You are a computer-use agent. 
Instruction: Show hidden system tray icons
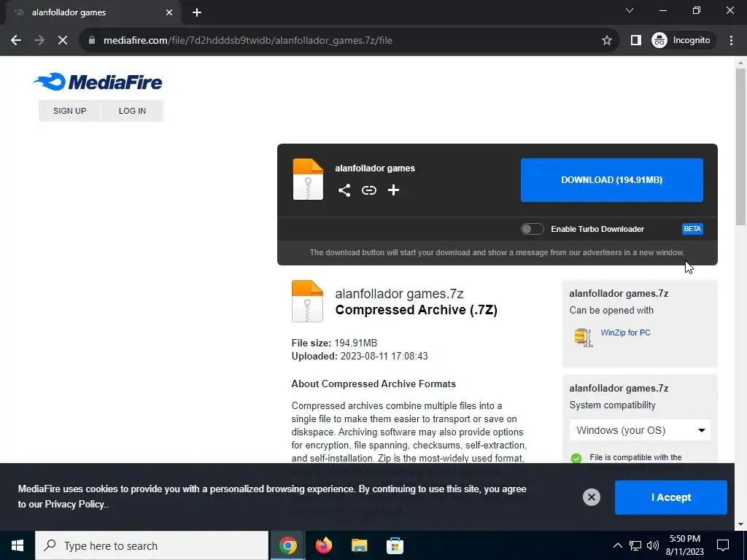[617, 545]
